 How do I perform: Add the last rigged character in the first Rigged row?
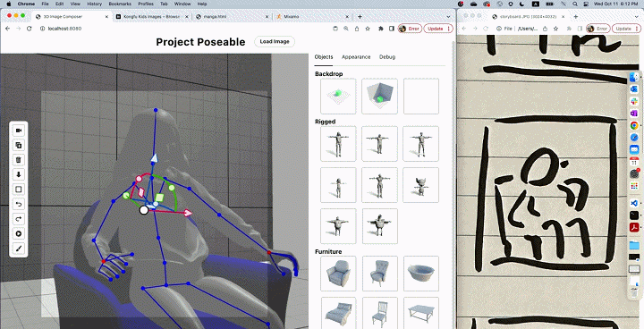(x=421, y=144)
